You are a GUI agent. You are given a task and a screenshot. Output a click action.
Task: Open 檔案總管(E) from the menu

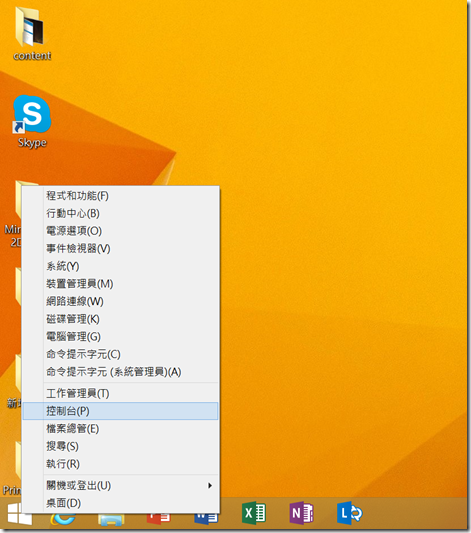pyautogui.click(x=120, y=429)
